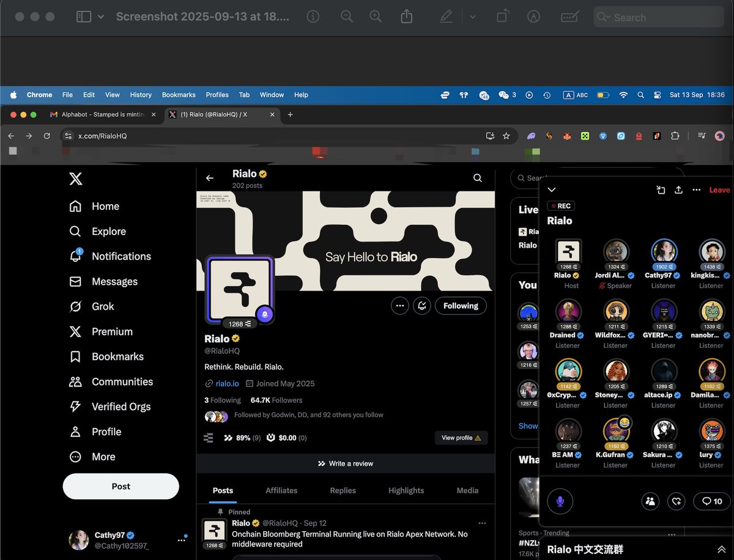Open pinned post more options dots
734x560 pixels.
point(482,523)
